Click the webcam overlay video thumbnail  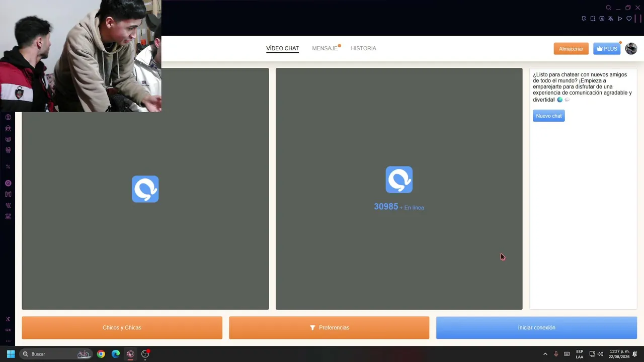coord(80,56)
